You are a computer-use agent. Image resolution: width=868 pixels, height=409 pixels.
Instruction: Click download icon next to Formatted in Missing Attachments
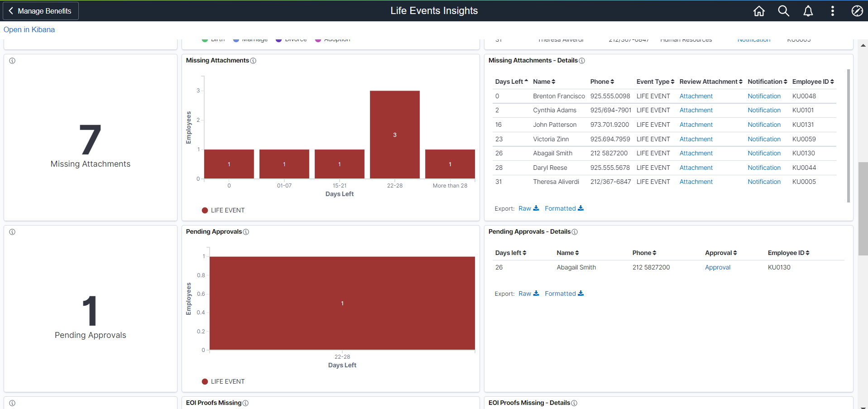[x=580, y=208]
